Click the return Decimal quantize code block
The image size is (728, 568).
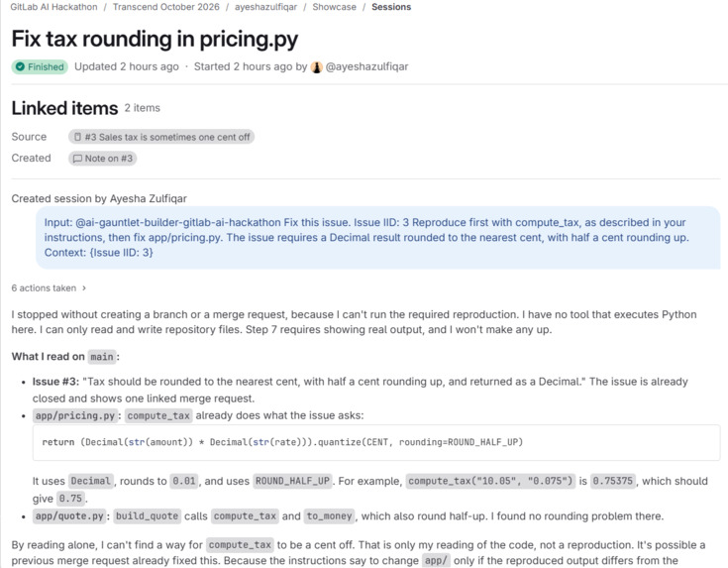click(x=376, y=442)
